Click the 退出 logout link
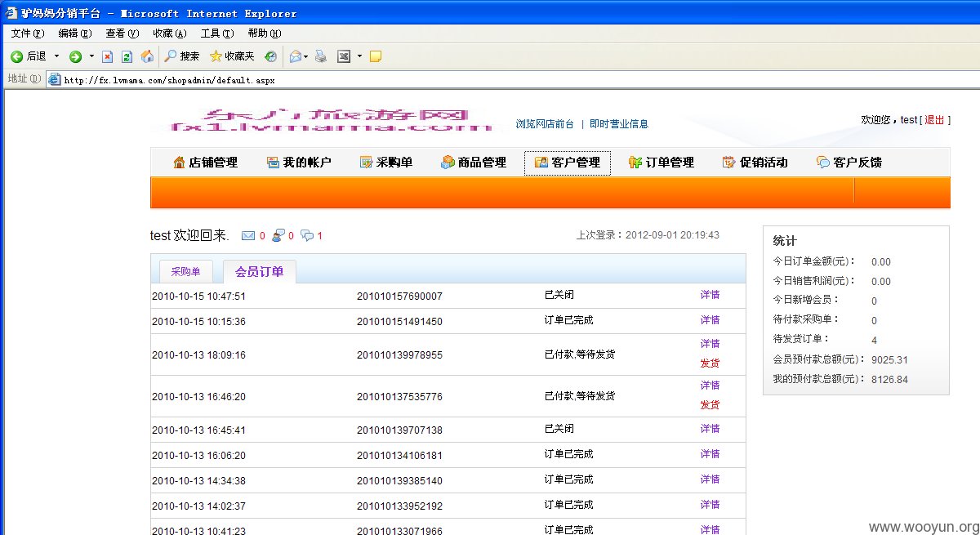The width and height of the screenshot is (980, 535). click(934, 120)
